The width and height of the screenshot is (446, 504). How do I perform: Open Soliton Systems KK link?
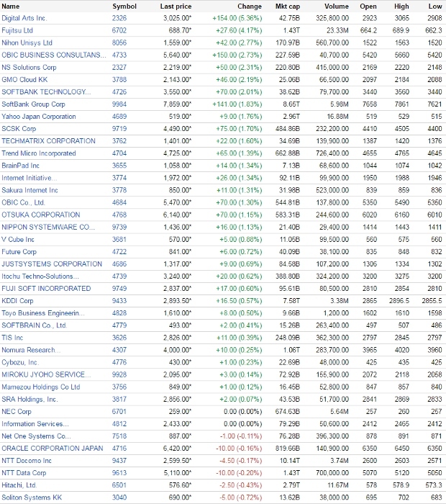click(32, 498)
